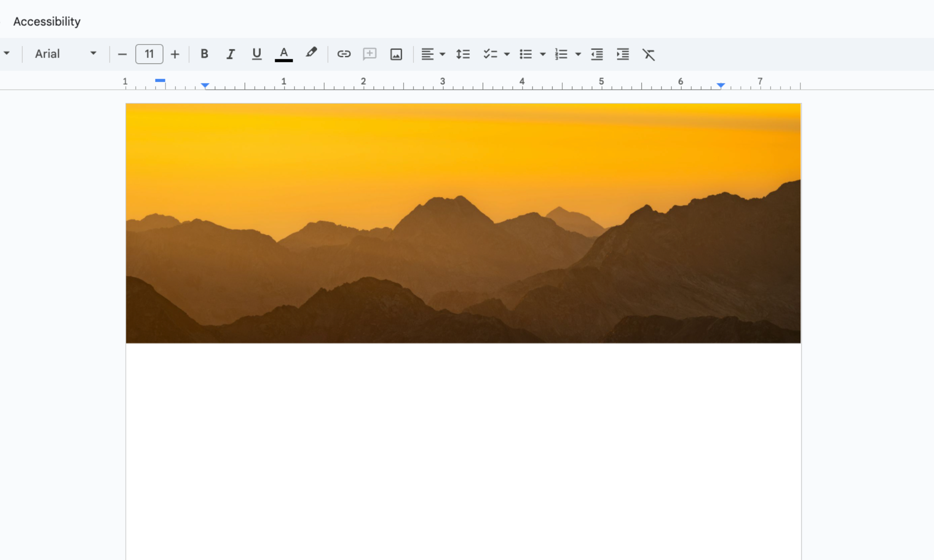The height and width of the screenshot is (560, 934).
Task: Apply italic formatting
Action: (x=230, y=54)
